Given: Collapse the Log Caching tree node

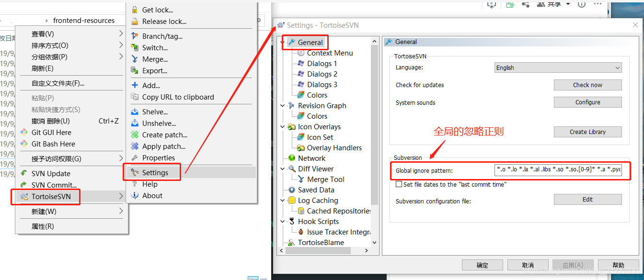Looking at the screenshot, I should click(x=283, y=201).
